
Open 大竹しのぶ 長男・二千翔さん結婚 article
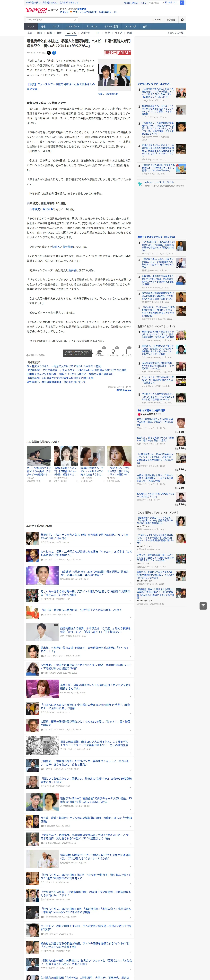tap(86, 553)
